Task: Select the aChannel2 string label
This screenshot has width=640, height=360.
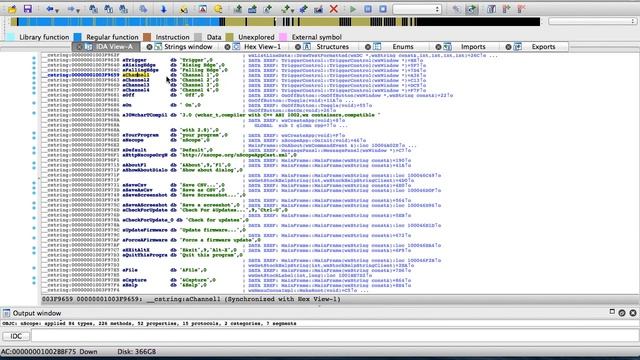Action: [136, 80]
